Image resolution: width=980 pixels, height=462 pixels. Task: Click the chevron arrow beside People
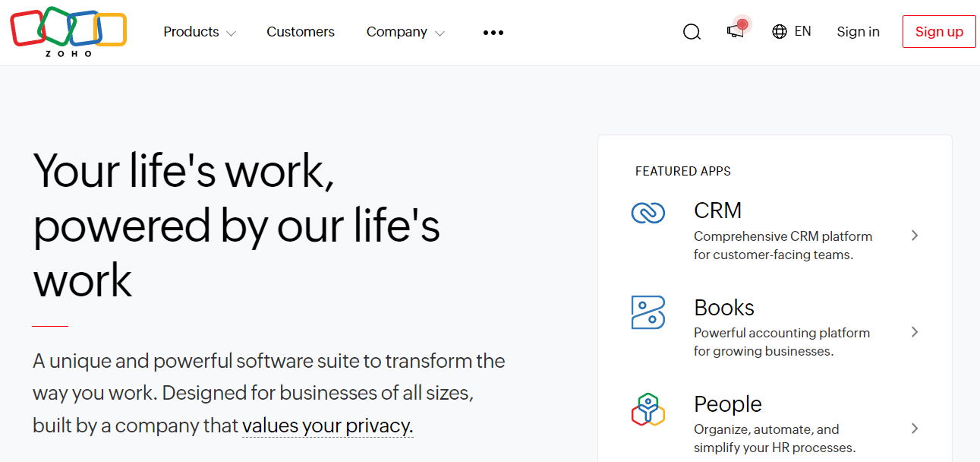click(x=915, y=429)
